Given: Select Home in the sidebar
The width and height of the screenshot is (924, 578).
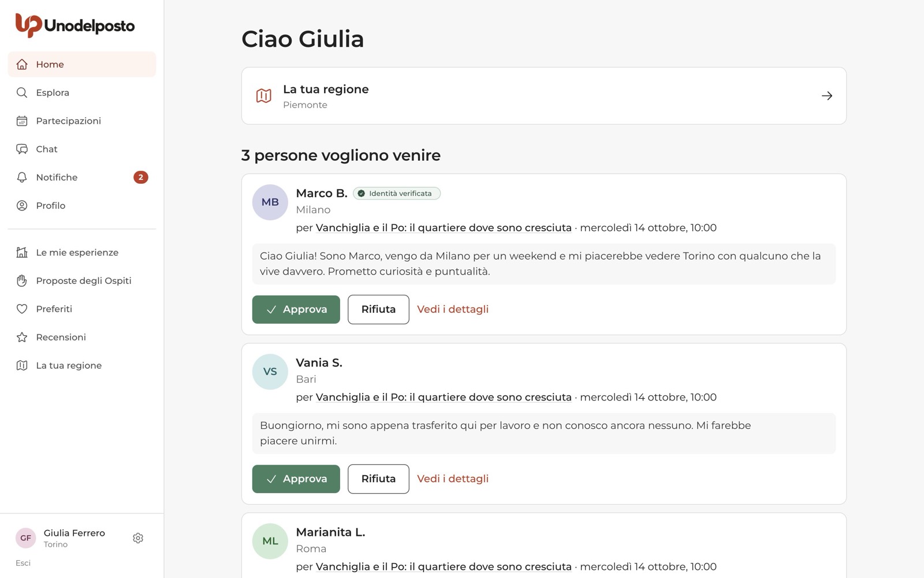Looking at the screenshot, I should point(82,64).
